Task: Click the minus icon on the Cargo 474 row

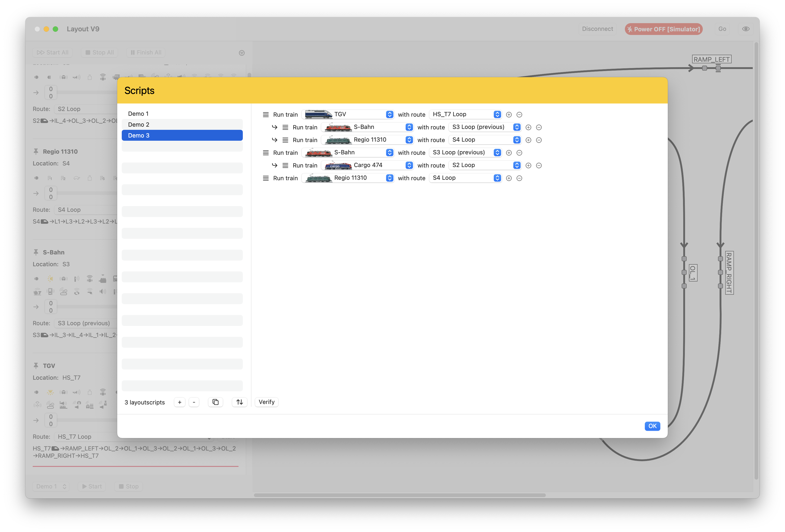Action: tap(539, 165)
